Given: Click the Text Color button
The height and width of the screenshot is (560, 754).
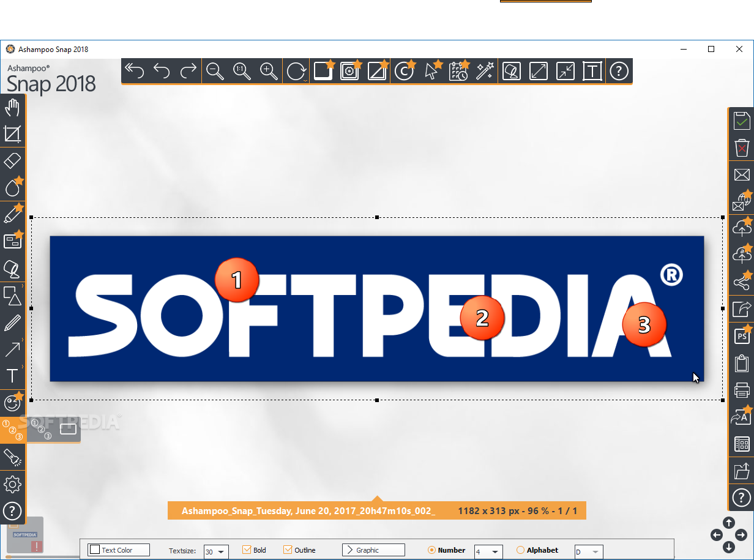Looking at the screenshot, I should tap(119, 550).
